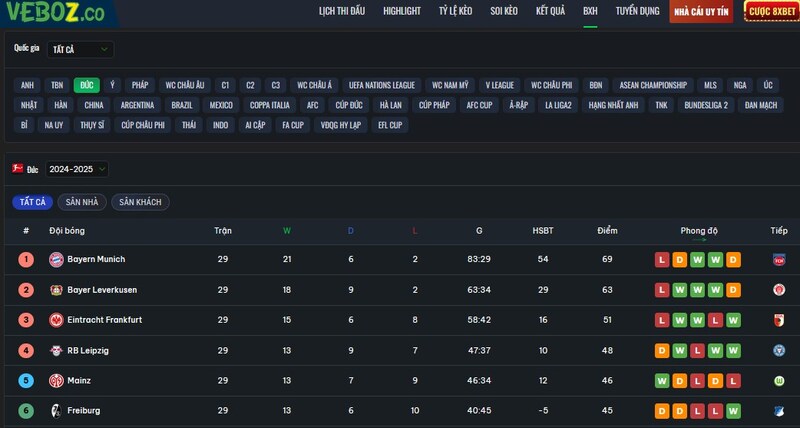The image size is (800, 428).
Task: Select the CÚP ĐỨC chip
Action: point(349,105)
